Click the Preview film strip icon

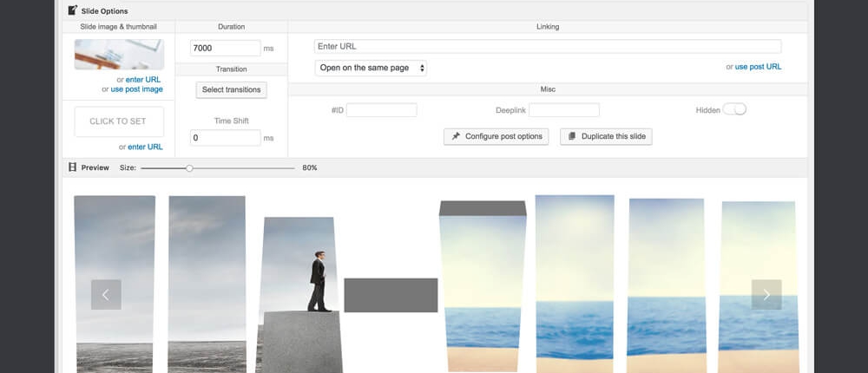pyautogui.click(x=72, y=167)
